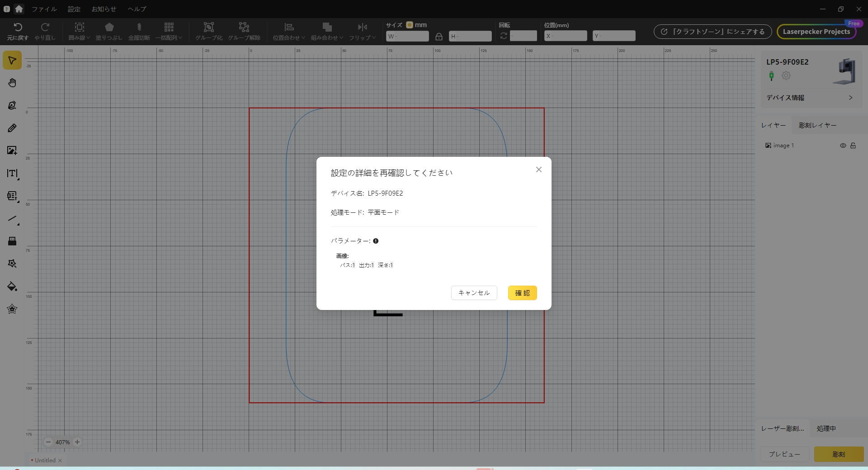Click the home icon in title bar

[x=19, y=9]
